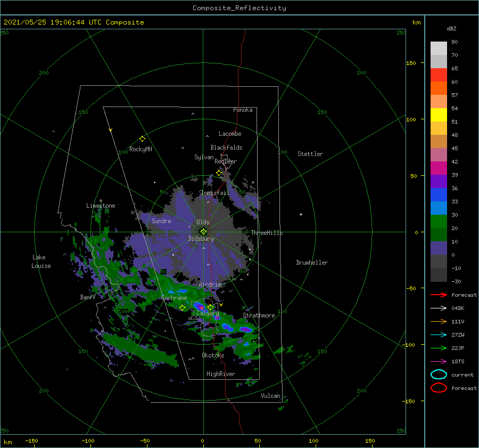Click the white plus marker east of ThreeHills
This screenshot has height=448, width=479.
(x=301, y=214)
